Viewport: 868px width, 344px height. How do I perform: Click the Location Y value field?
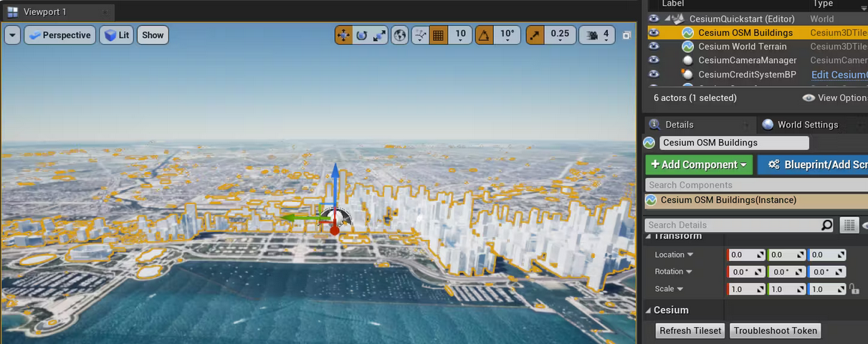coord(786,254)
